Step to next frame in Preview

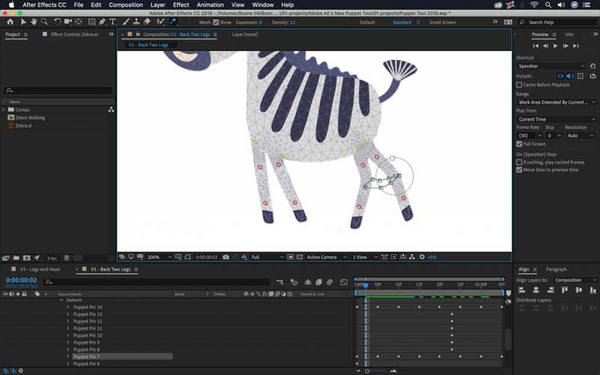(x=565, y=46)
